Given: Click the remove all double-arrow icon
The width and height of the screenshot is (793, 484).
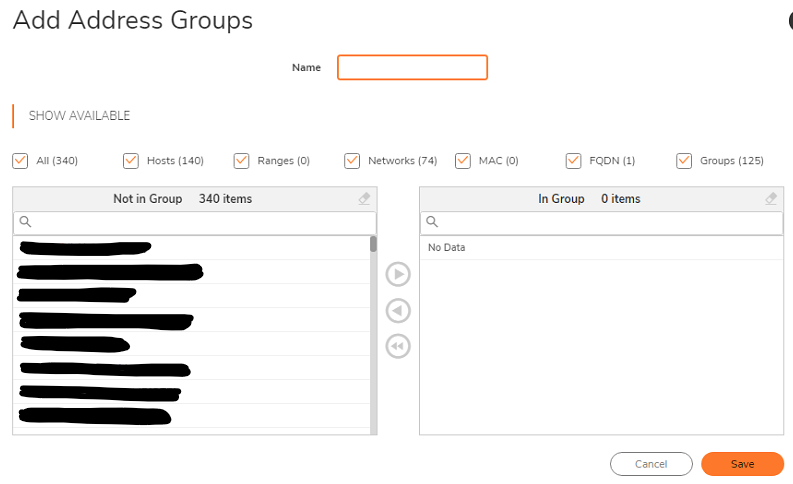Looking at the screenshot, I should [398, 346].
